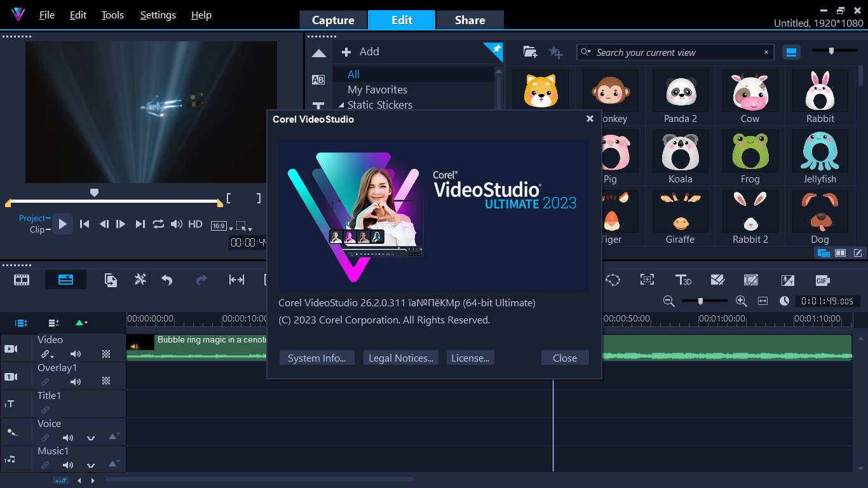
Task: Expand the Voice track height arrow
Action: pos(113,437)
